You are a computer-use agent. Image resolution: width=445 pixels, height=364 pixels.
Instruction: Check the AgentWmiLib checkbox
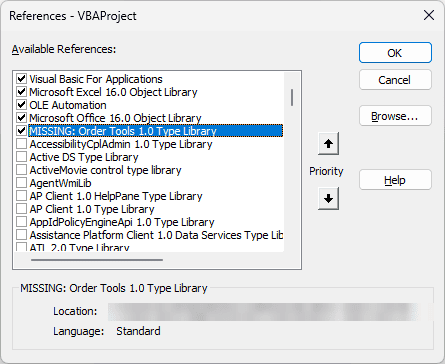[22, 183]
